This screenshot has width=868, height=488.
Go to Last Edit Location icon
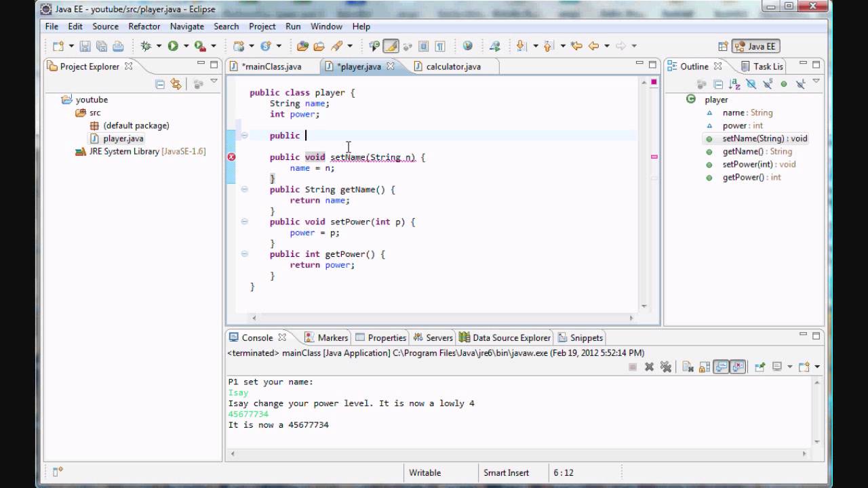pyautogui.click(x=576, y=46)
